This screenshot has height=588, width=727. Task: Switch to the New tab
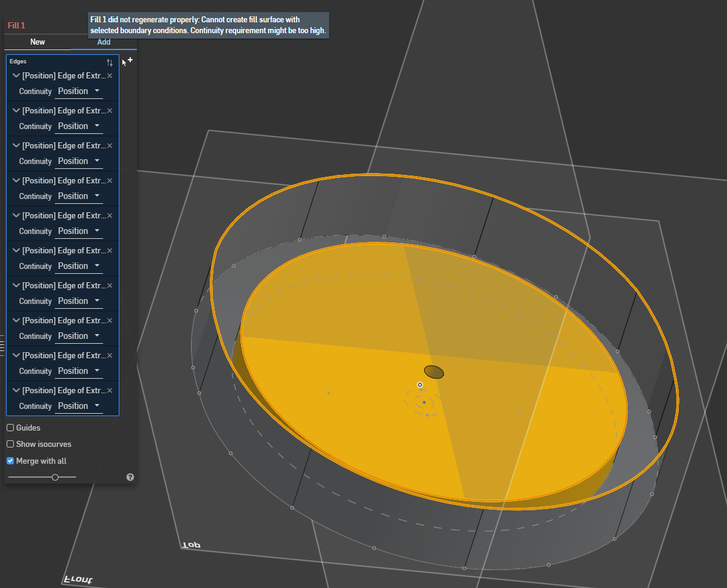click(x=37, y=42)
